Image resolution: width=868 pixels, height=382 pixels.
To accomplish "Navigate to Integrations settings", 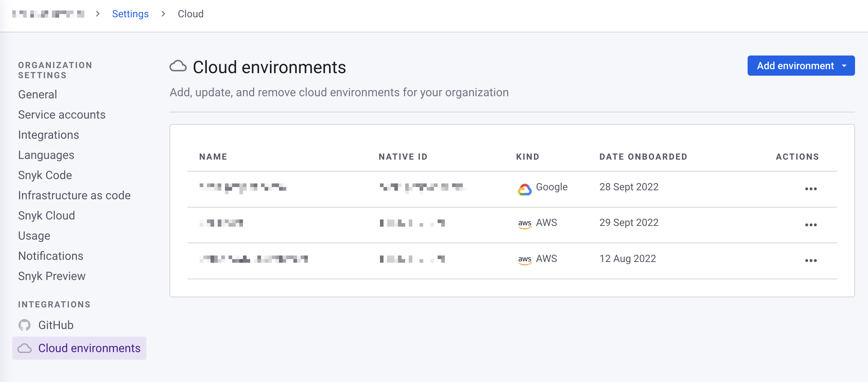I will coord(48,135).
